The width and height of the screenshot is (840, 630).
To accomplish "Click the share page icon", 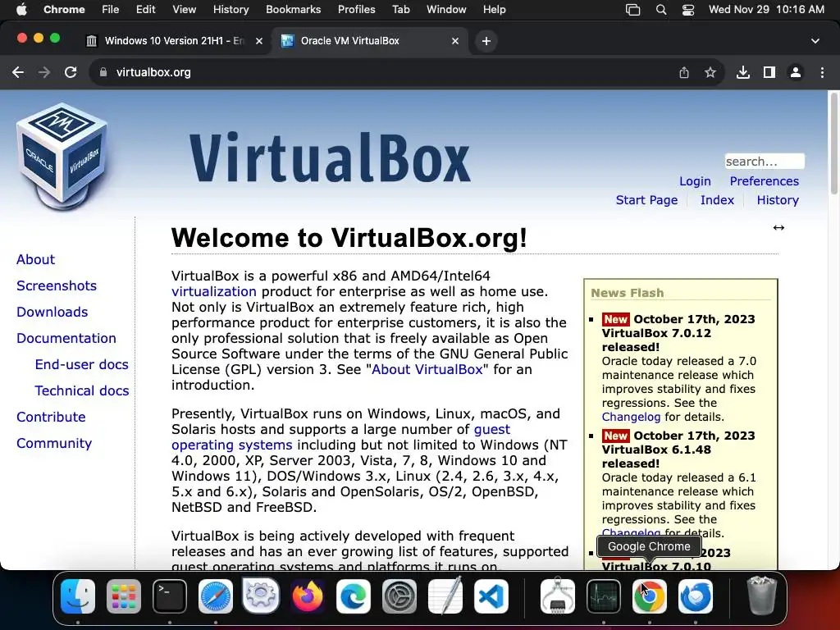I will click(x=684, y=72).
